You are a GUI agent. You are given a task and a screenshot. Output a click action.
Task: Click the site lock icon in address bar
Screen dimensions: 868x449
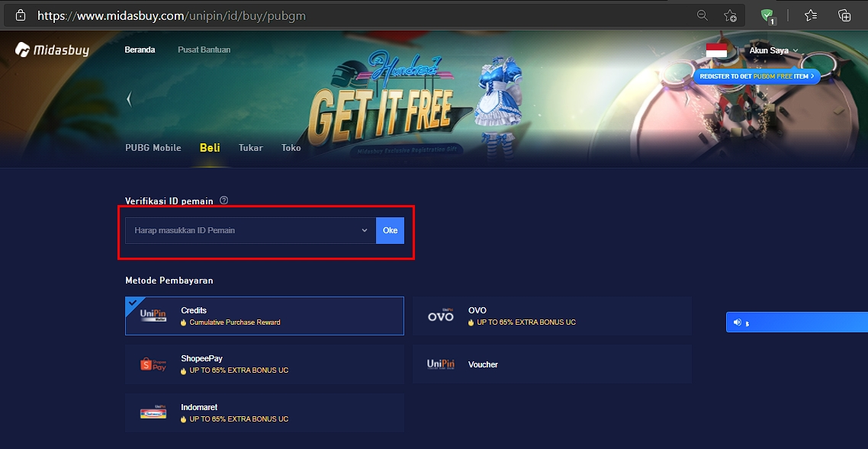[x=21, y=15]
